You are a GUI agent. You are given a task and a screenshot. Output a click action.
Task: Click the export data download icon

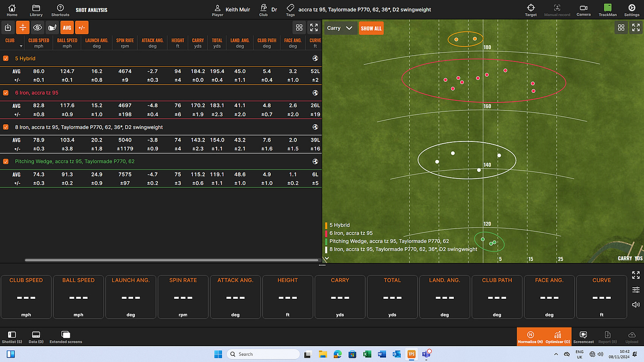point(8,27)
